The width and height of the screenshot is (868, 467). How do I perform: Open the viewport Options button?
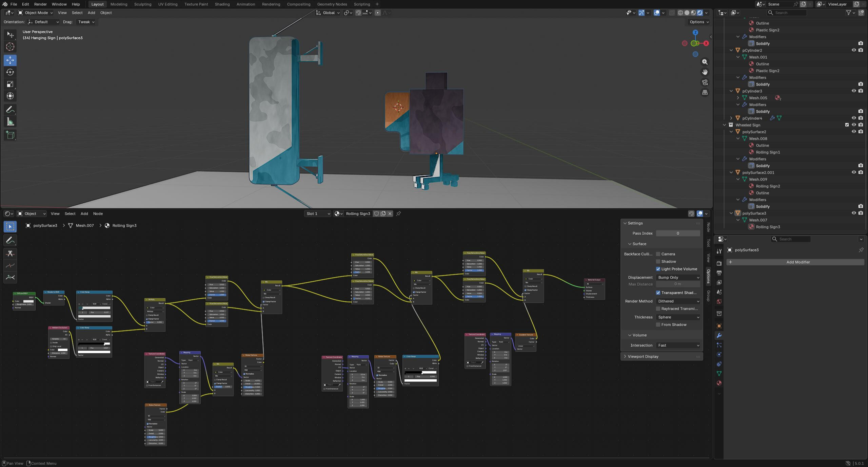pyautogui.click(x=699, y=22)
